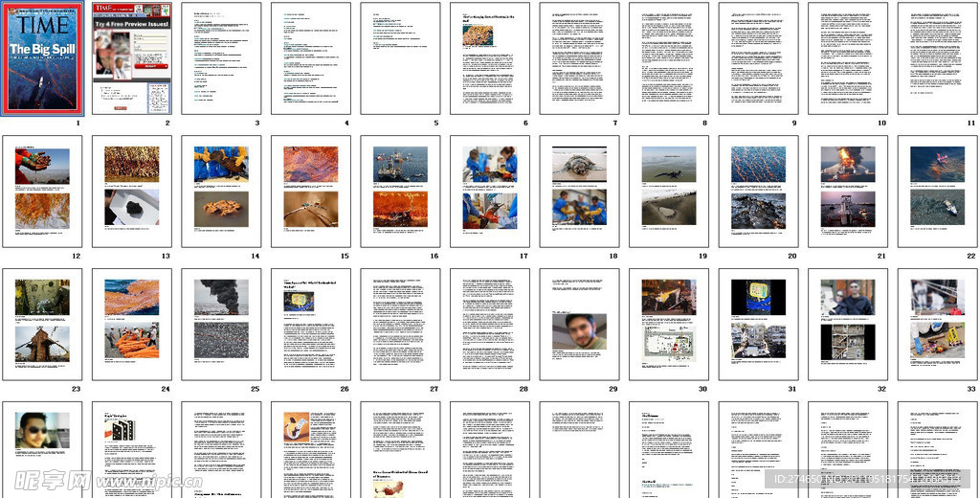Select page 6 article with top photo
Viewport: 980px width, 498px height.
coord(490,58)
